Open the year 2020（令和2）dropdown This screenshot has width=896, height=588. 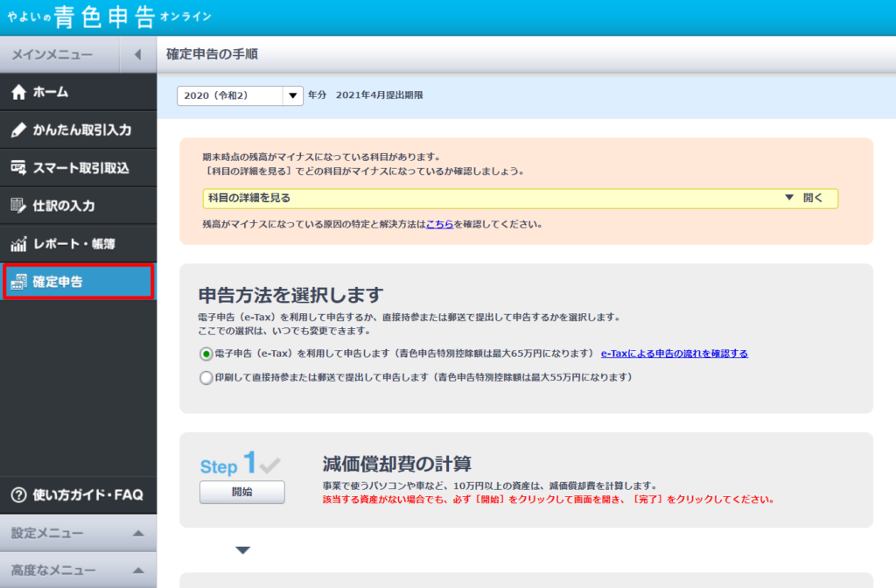[x=240, y=95]
